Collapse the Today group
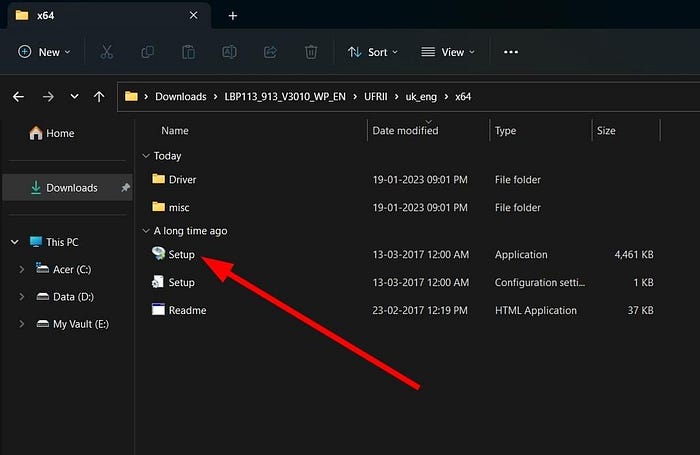 (x=146, y=156)
